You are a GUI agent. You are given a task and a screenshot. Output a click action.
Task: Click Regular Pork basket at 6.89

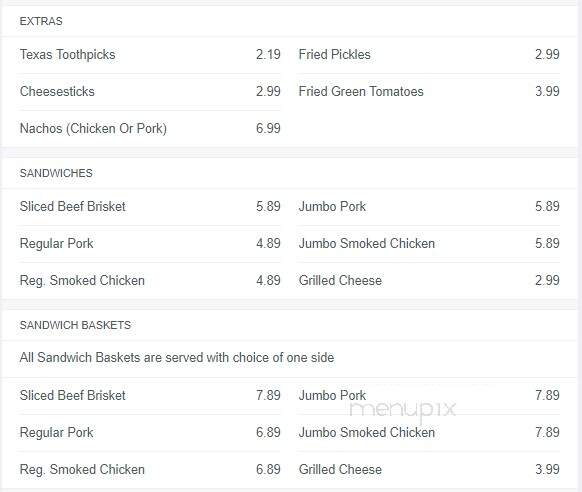coord(150,433)
